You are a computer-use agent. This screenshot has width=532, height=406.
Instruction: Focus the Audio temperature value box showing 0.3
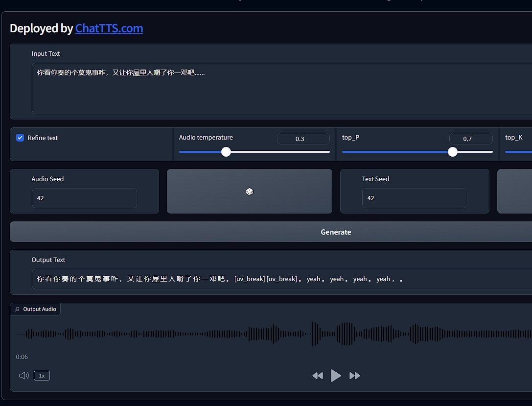(x=303, y=139)
